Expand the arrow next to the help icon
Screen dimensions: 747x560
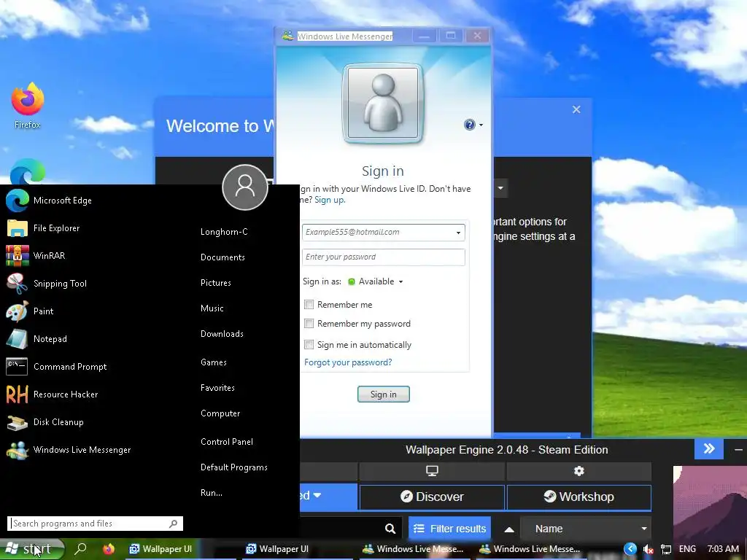click(481, 125)
